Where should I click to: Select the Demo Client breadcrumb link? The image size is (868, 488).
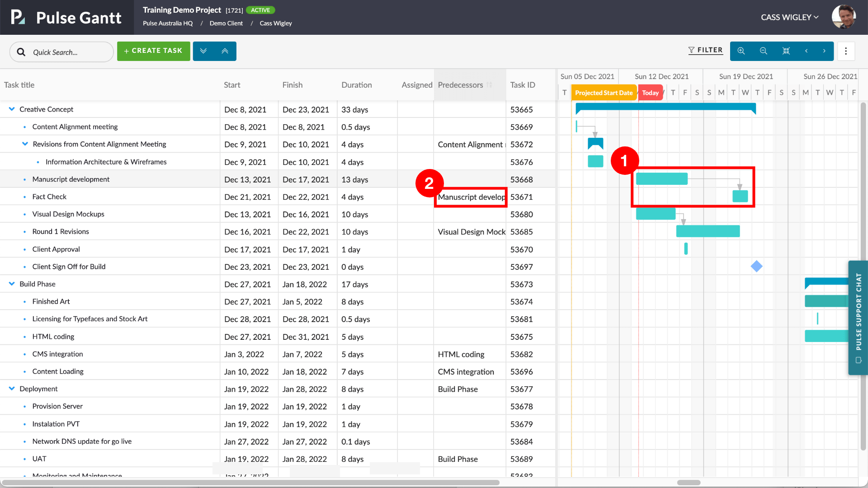coord(226,23)
